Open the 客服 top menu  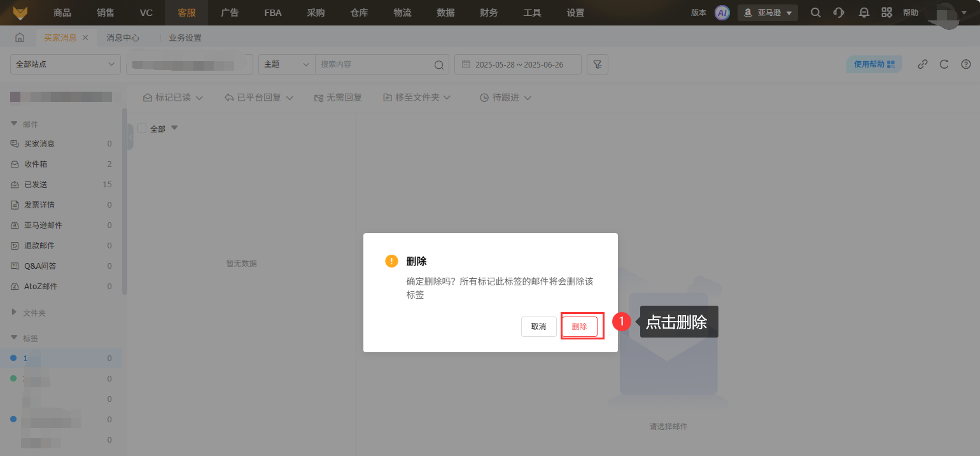186,13
